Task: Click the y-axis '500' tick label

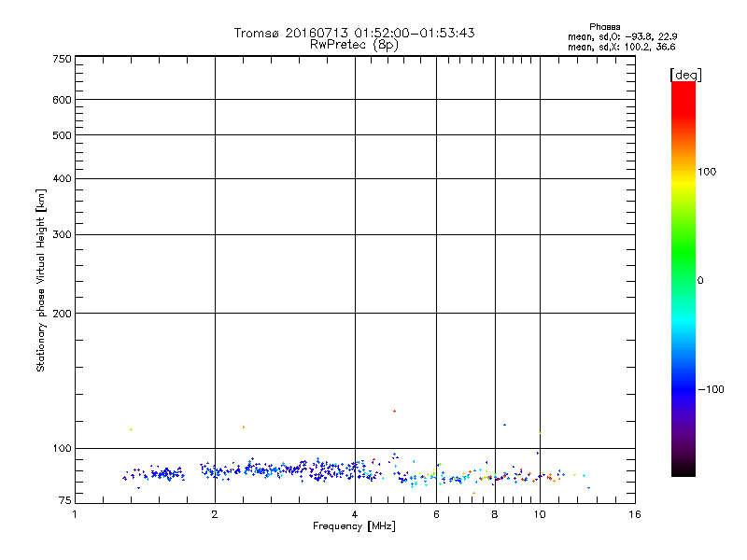Action: [62, 135]
